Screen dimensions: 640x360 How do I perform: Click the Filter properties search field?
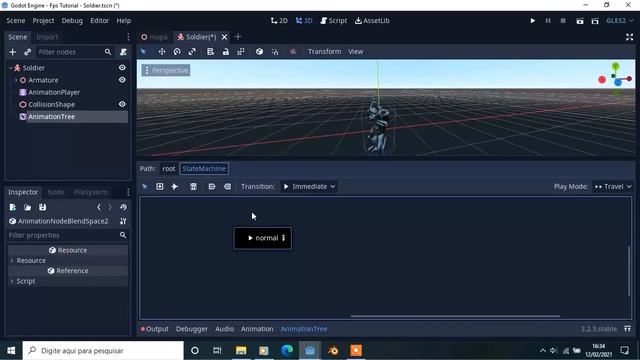pos(68,235)
